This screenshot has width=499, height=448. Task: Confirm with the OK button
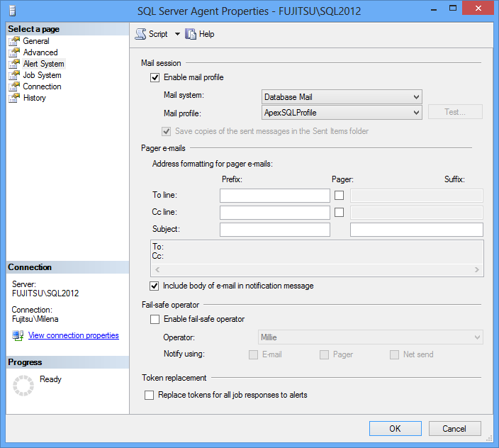(396, 429)
